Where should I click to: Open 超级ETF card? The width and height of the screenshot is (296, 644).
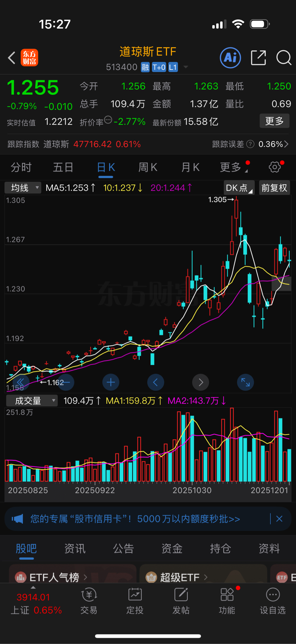(x=203, y=574)
